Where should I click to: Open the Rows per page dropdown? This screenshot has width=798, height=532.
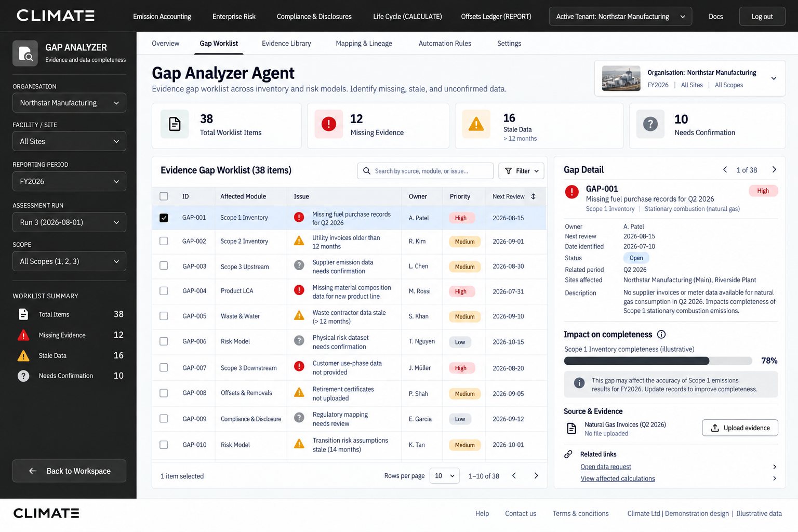click(x=444, y=476)
